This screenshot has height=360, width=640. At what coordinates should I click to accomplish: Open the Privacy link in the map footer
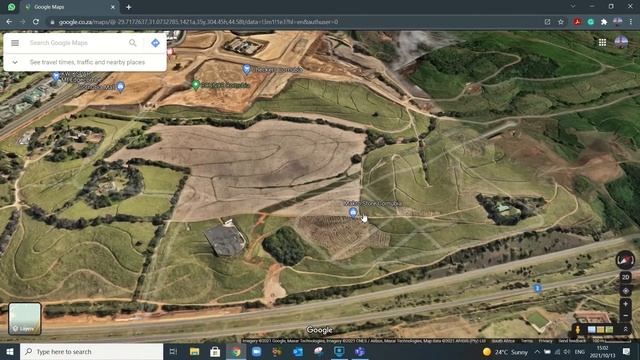(x=545, y=341)
